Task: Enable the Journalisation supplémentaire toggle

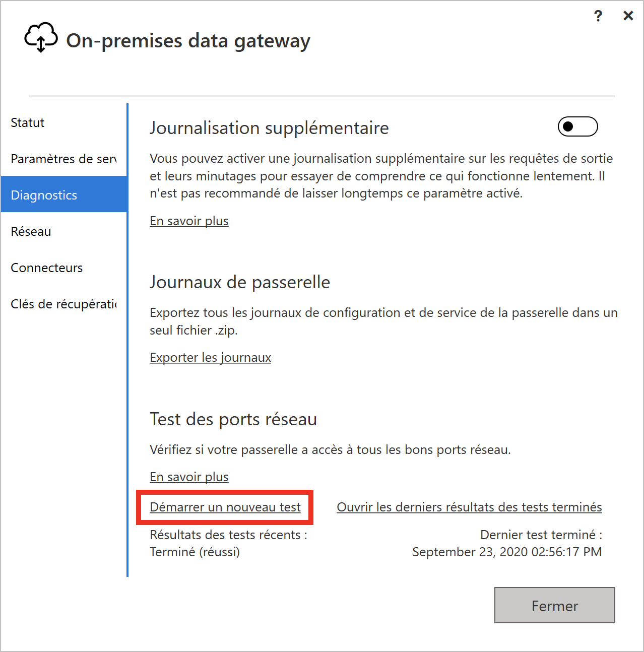Action: pos(577,126)
